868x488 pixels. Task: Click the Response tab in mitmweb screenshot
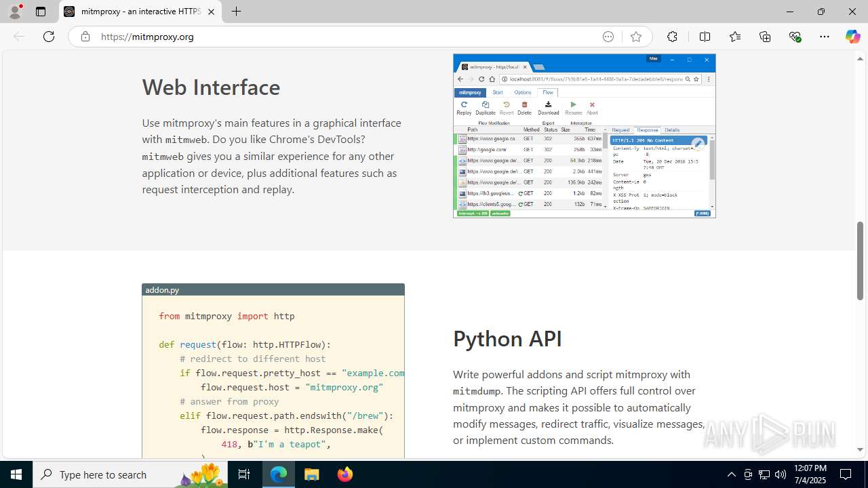pyautogui.click(x=648, y=130)
